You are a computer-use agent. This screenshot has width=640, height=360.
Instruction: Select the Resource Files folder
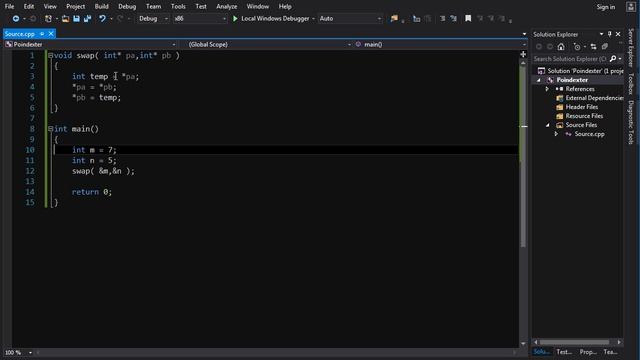pyautogui.click(x=580, y=116)
